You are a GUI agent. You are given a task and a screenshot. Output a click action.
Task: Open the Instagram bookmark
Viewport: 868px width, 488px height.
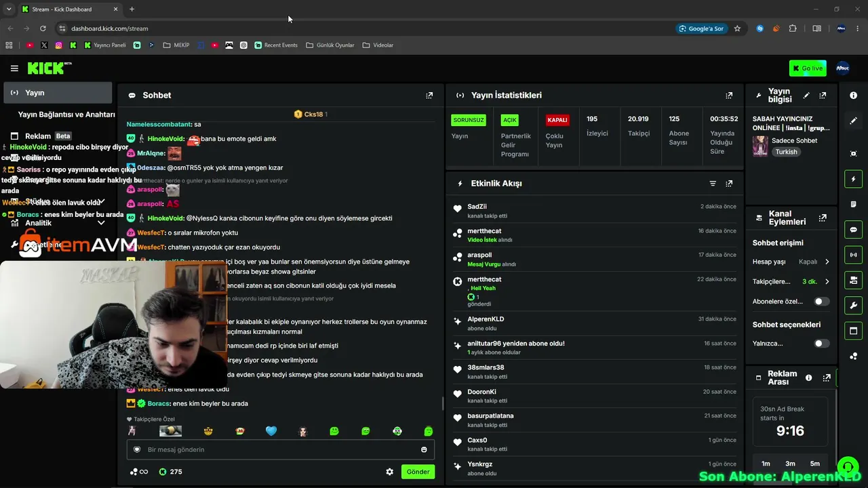coord(58,45)
